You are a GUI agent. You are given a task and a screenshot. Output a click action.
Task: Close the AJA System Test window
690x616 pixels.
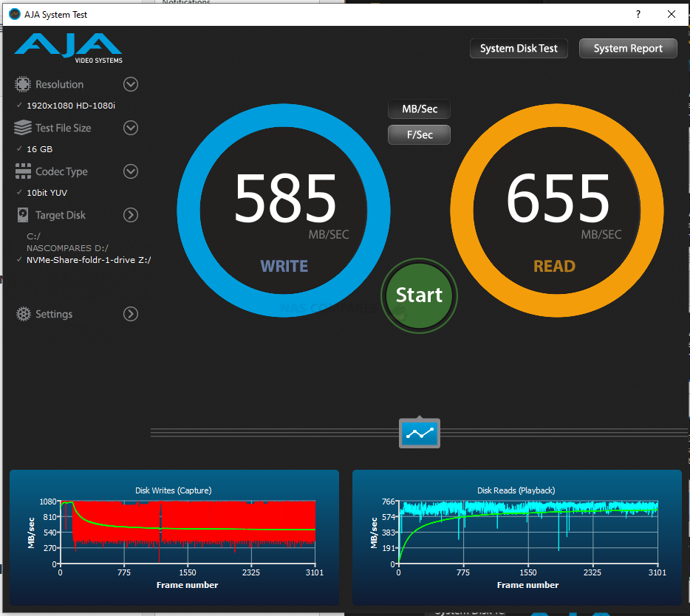(672, 15)
